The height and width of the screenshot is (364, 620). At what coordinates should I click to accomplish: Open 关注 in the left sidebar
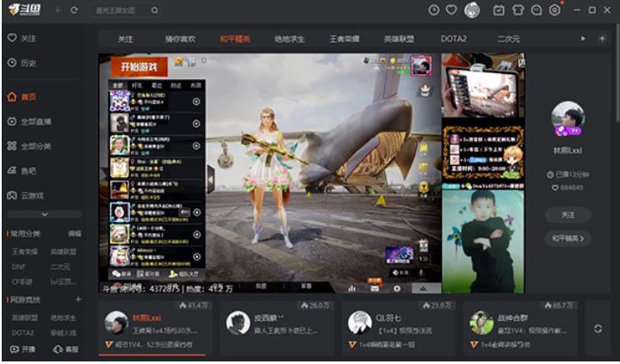(x=22, y=39)
